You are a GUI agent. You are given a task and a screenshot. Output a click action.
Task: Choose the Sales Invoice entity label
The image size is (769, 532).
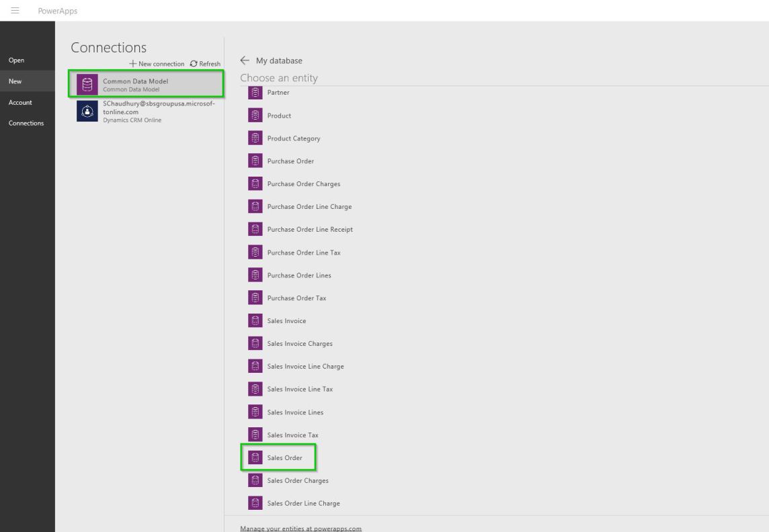pos(286,321)
